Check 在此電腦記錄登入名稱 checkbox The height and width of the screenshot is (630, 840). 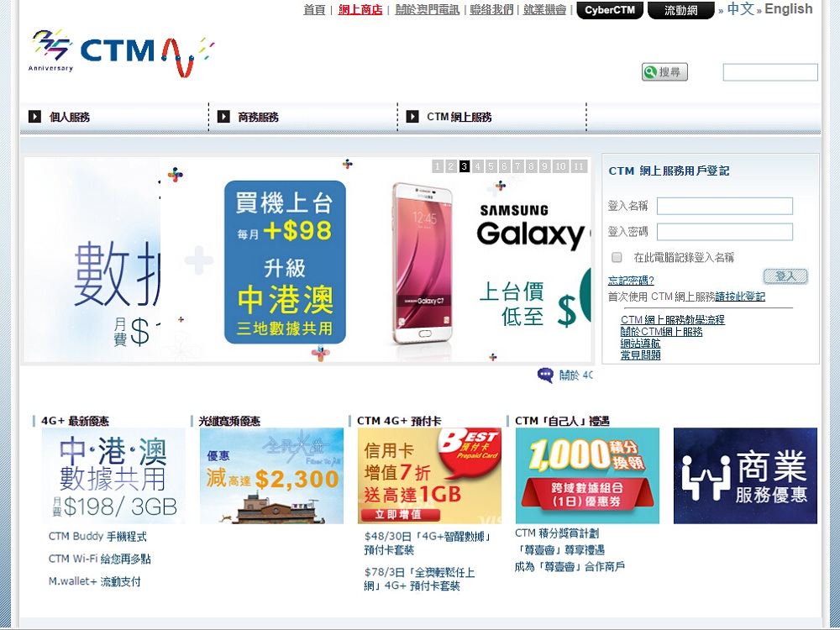(617, 257)
